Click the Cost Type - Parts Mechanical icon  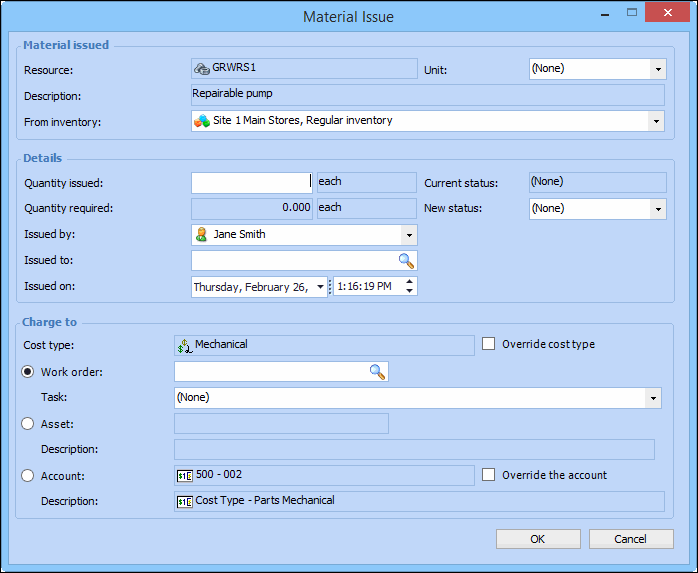point(184,501)
